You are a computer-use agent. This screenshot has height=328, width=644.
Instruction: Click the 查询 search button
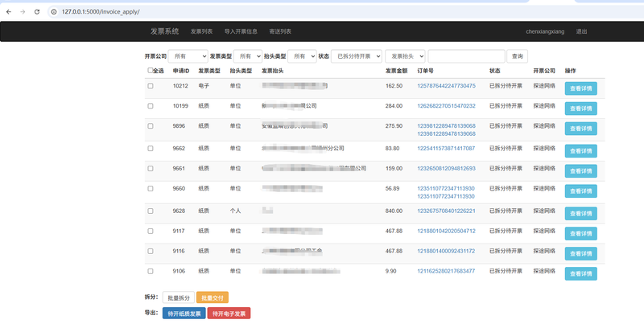click(x=518, y=56)
